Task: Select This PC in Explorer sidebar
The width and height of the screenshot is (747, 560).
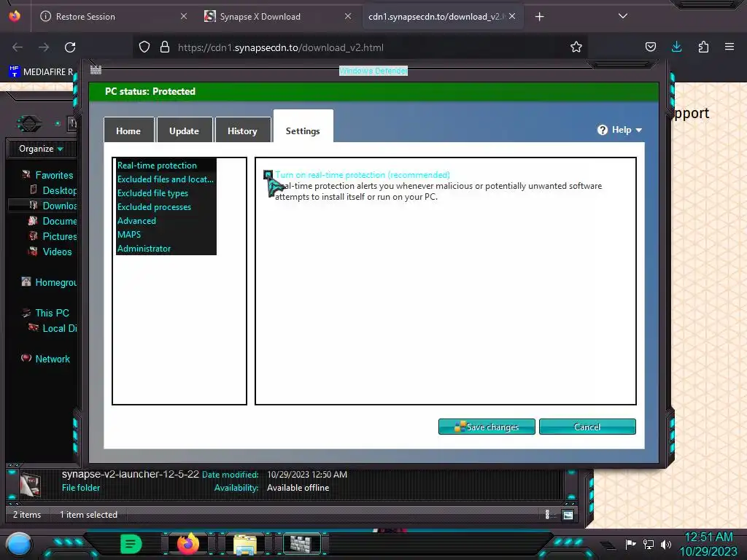Action: (52, 313)
